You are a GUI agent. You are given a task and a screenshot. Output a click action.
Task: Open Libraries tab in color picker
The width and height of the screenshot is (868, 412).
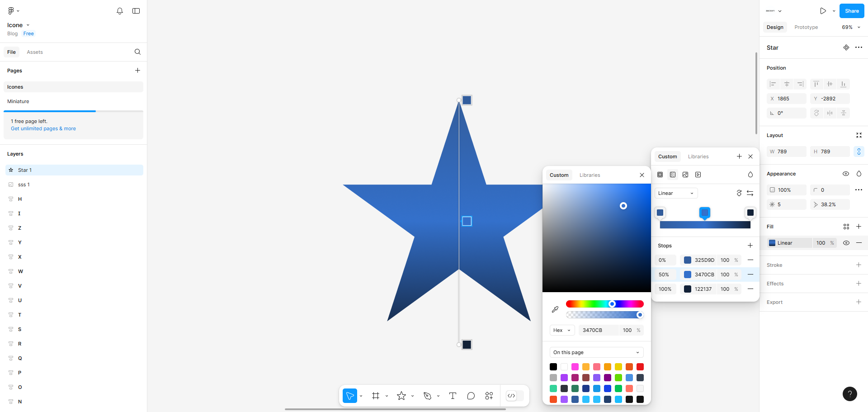tap(590, 175)
